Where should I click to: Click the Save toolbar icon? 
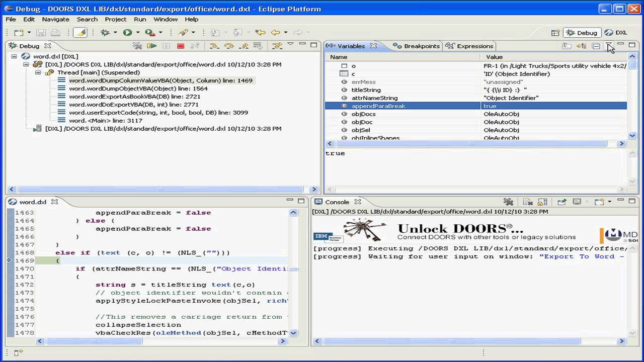[x=41, y=33]
